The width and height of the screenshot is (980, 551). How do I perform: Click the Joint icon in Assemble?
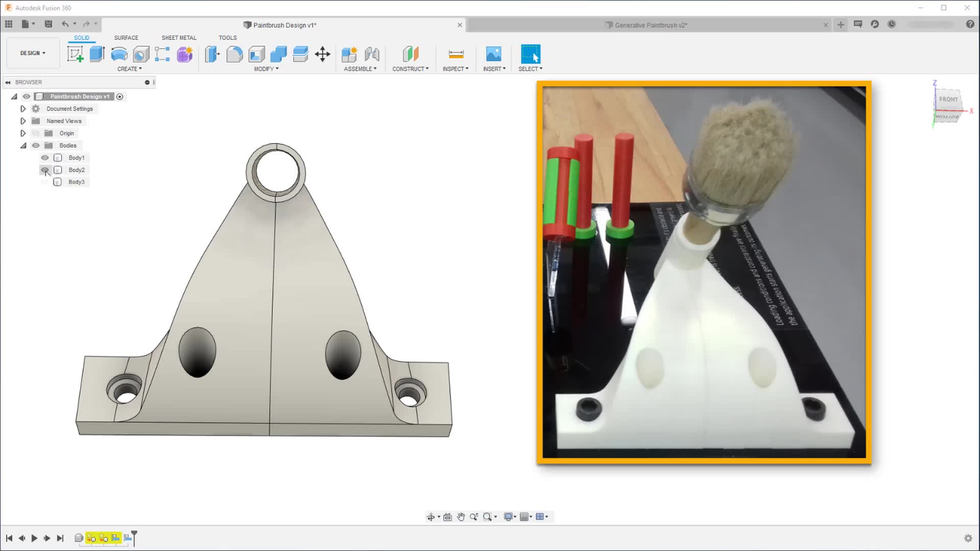click(x=372, y=54)
